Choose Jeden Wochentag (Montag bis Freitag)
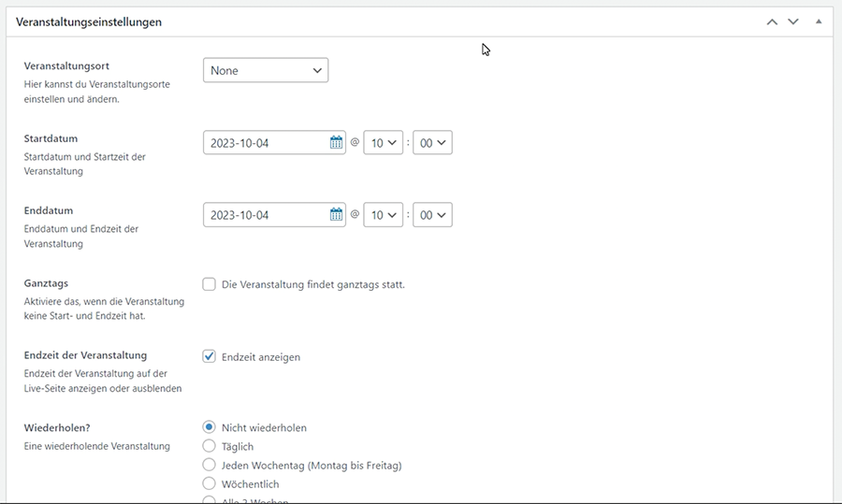The width and height of the screenshot is (842, 504). click(210, 465)
